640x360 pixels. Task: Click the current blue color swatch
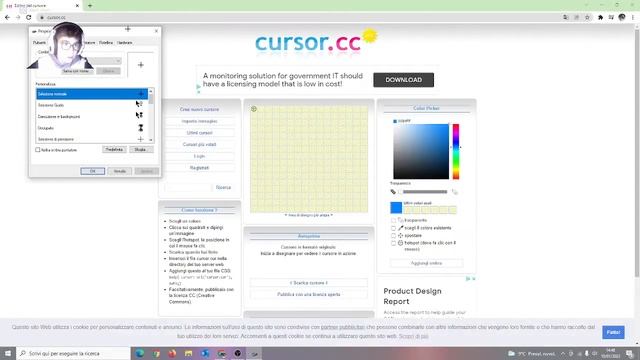point(396,208)
